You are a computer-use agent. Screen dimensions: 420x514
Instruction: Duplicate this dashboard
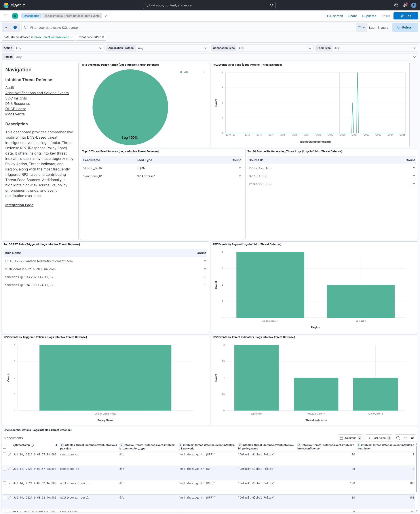point(369,16)
